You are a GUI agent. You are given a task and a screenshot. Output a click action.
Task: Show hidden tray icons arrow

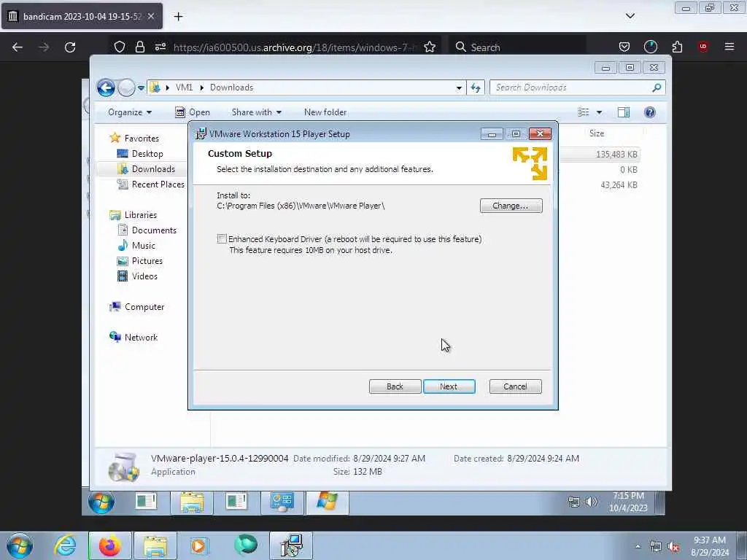638,547
